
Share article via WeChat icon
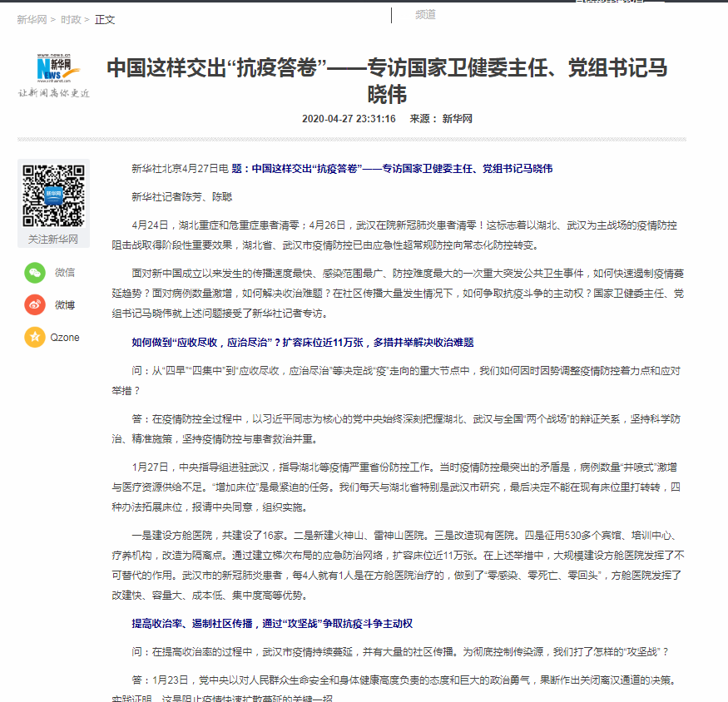[35, 273]
